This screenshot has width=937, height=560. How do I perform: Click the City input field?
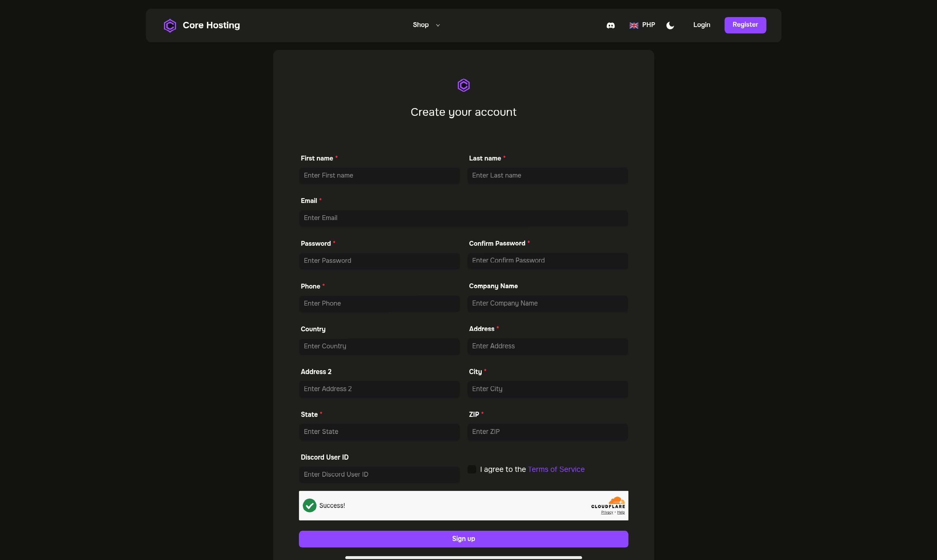coord(547,389)
